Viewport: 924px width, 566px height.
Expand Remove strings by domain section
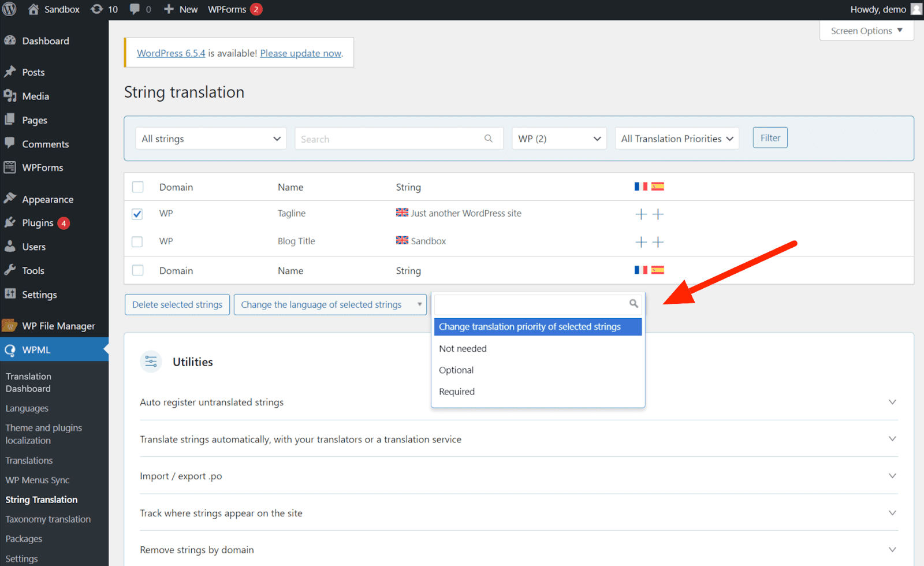(519, 550)
